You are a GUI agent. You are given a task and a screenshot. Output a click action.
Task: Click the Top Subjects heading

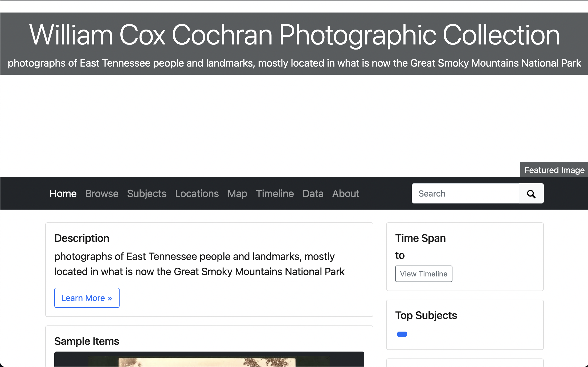[x=426, y=315]
